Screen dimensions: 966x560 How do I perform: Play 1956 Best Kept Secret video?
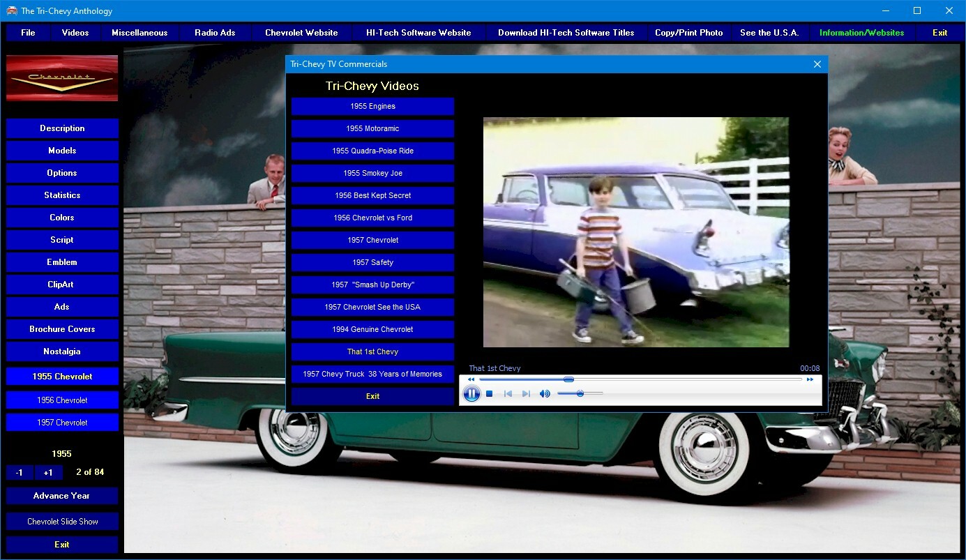point(372,195)
